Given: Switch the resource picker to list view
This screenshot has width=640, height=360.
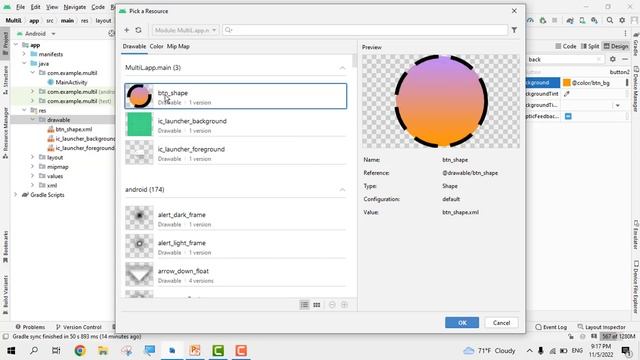Looking at the screenshot, I should [x=304, y=305].
